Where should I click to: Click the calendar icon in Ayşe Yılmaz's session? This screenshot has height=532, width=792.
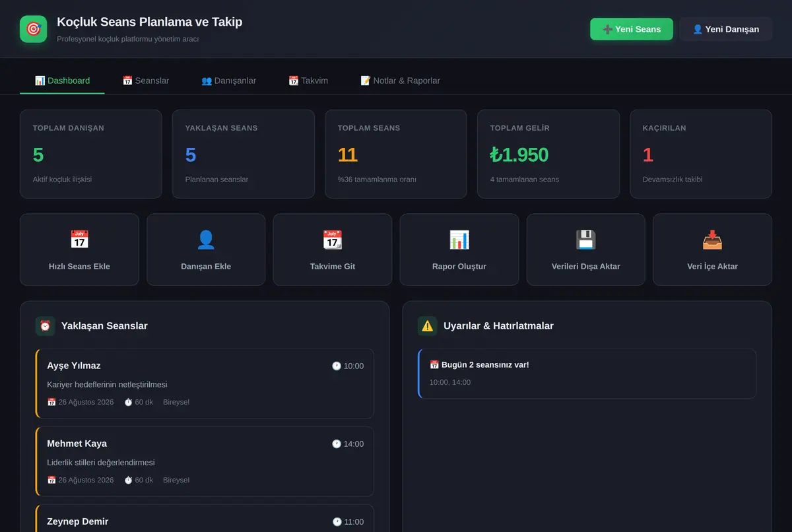[x=51, y=402]
